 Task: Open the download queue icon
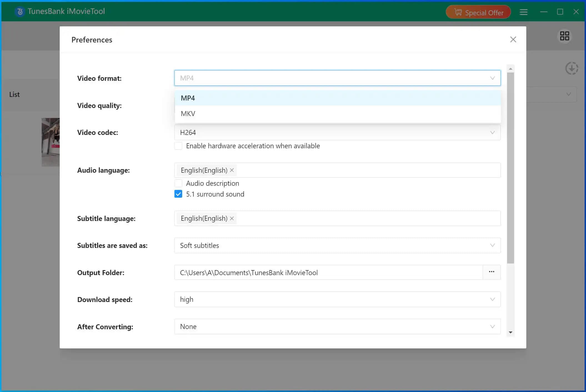(572, 68)
